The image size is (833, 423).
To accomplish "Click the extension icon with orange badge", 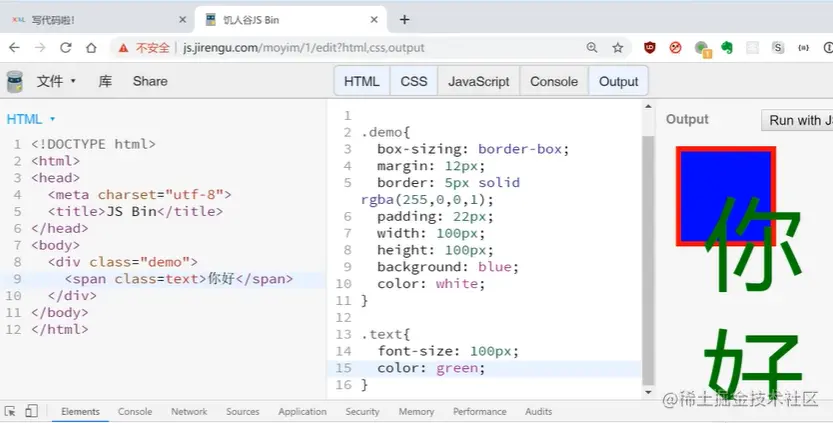I will 703,49.
